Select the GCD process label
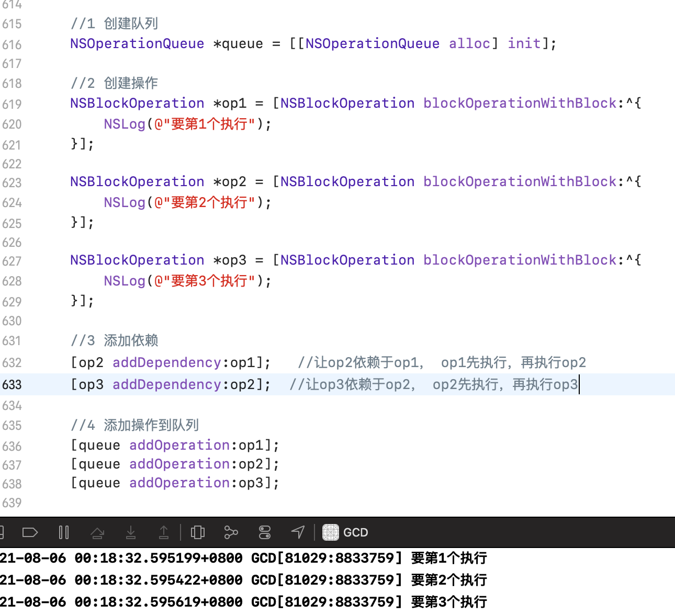Viewport: 675px width, 616px height. (356, 532)
